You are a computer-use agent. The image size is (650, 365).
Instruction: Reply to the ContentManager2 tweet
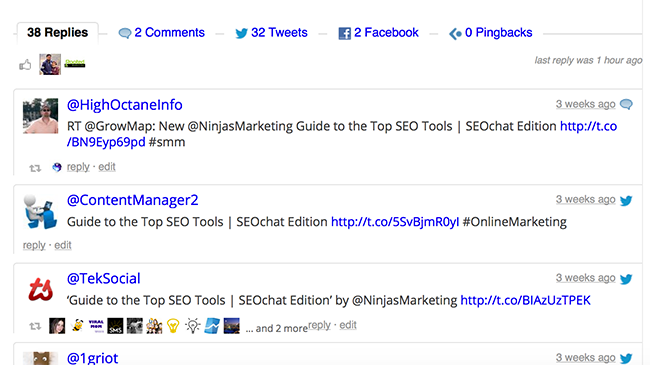34,245
